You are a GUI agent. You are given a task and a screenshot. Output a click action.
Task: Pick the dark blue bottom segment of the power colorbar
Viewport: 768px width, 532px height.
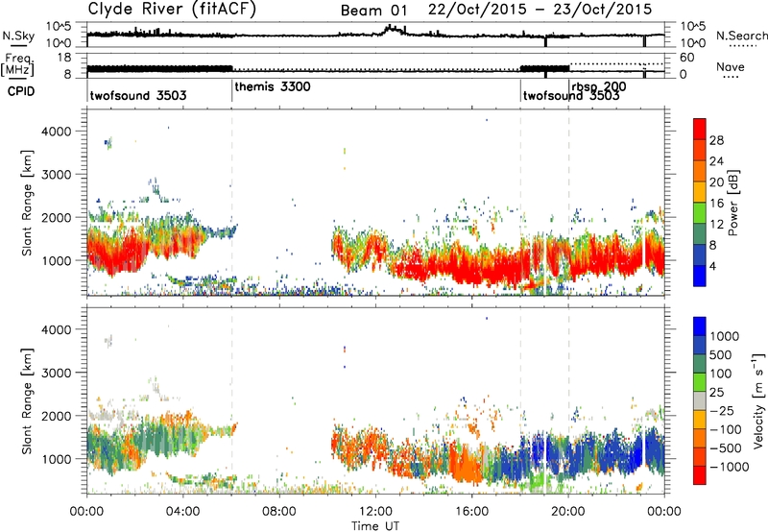(700, 276)
